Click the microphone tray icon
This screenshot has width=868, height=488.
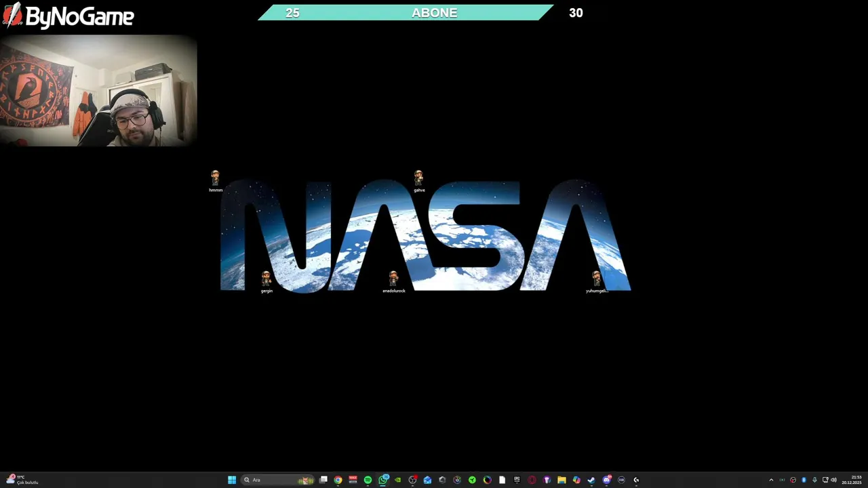click(814, 480)
